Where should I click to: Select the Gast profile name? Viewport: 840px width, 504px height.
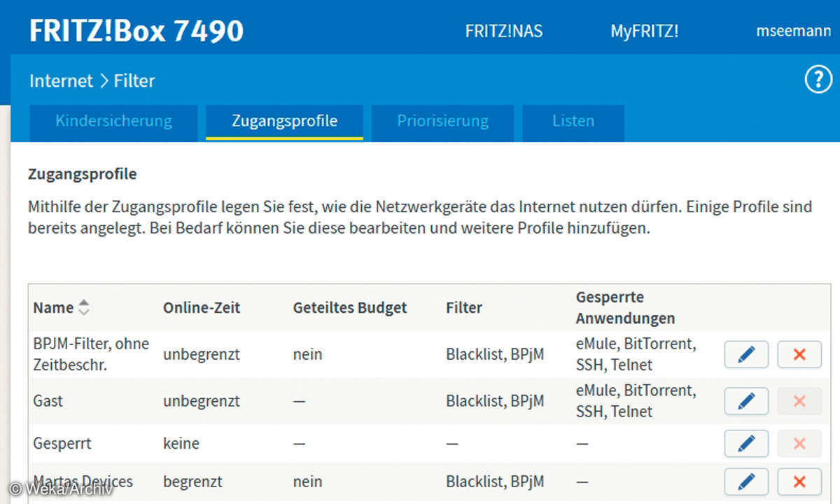tap(48, 401)
